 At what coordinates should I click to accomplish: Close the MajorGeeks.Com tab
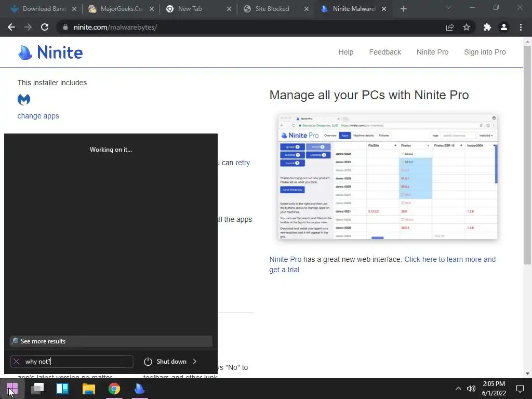click(x=152, y=9)
